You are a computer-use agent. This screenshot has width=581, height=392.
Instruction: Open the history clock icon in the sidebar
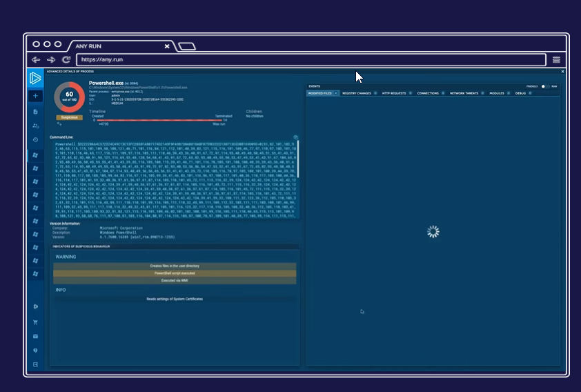coord(36,139)
